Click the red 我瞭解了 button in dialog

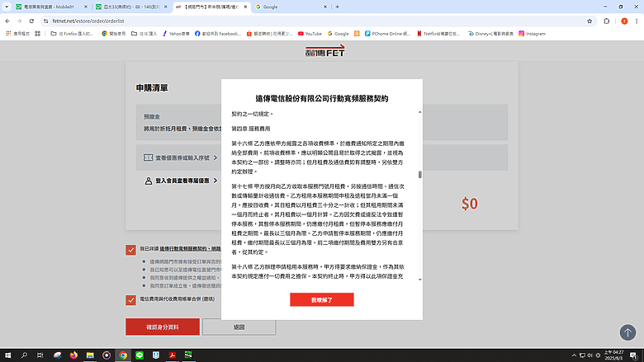(x=322, y=299)
